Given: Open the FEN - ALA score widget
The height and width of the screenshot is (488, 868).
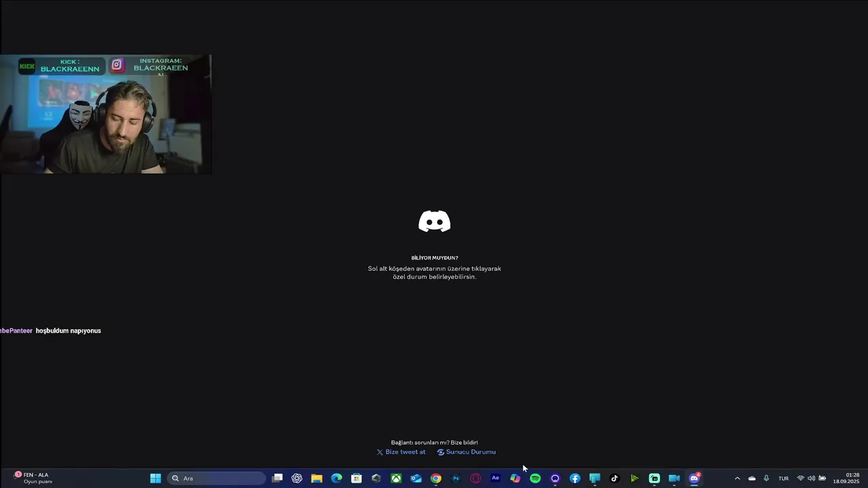Looking at the screenshot, I should tap(33, 479).
